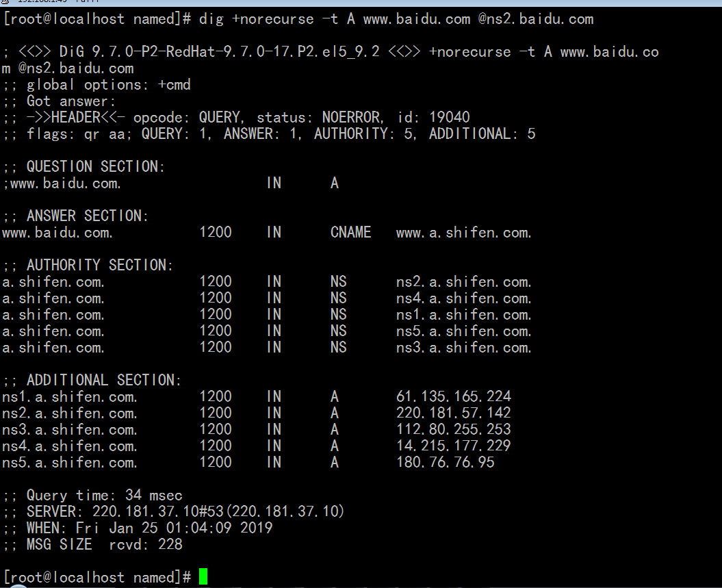Viewport: 722px width, 588px height.
Task: Click the IP address 180.76.76.95
Action: (x=446, y=462)
